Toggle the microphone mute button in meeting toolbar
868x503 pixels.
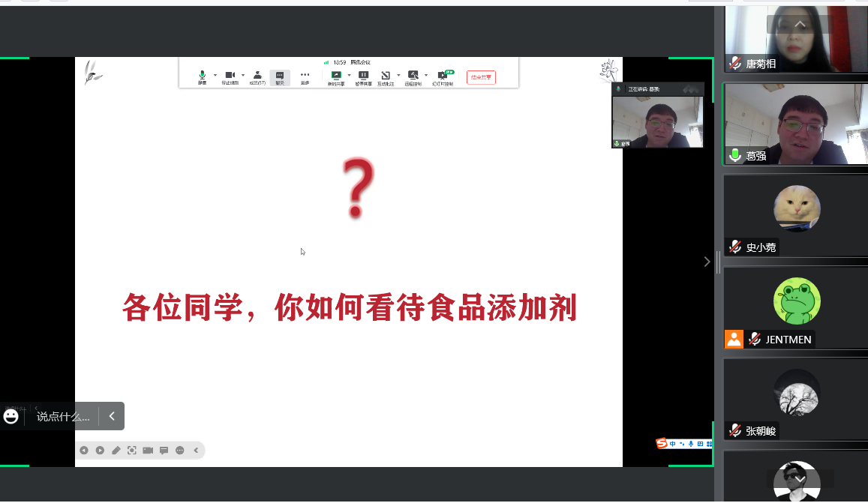pos(202,76)
